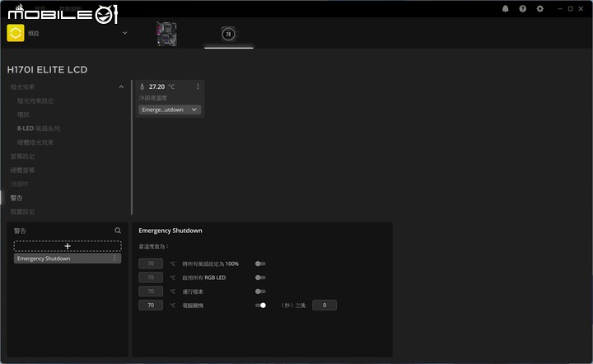
Task: Open 螢幕設定 screen settings
Action: [23, 156]
